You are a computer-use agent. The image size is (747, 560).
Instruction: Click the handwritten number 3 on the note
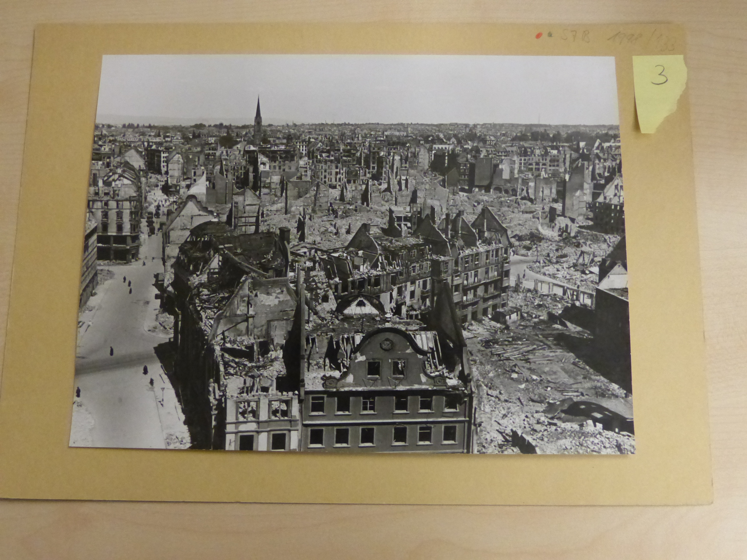[x=659, y=75]
